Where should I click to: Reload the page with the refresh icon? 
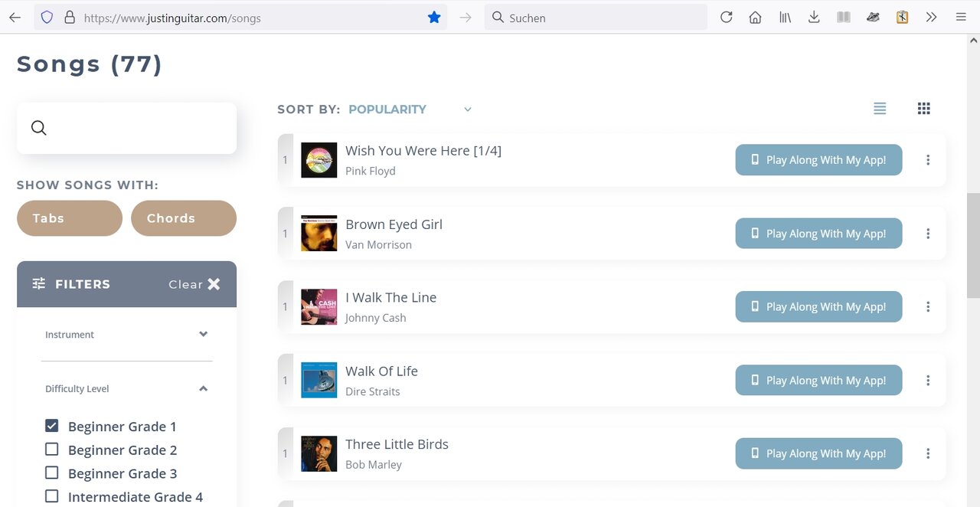point(727,18)
